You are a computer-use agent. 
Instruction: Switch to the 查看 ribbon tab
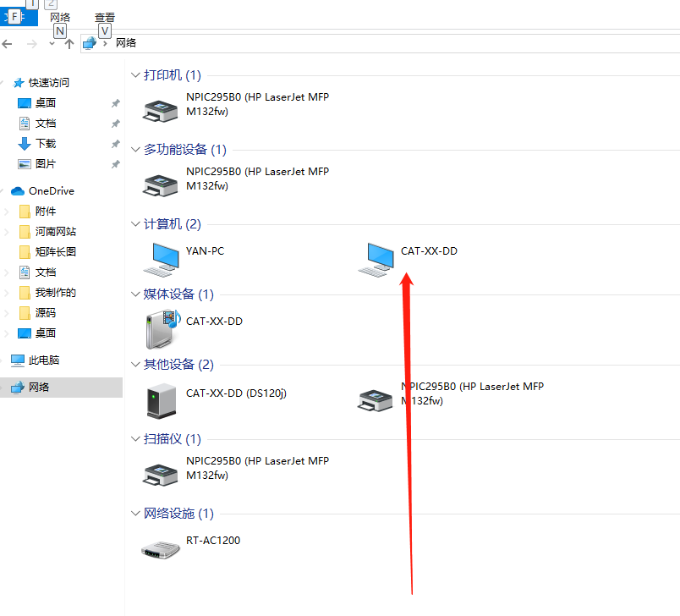click(105, 18)
